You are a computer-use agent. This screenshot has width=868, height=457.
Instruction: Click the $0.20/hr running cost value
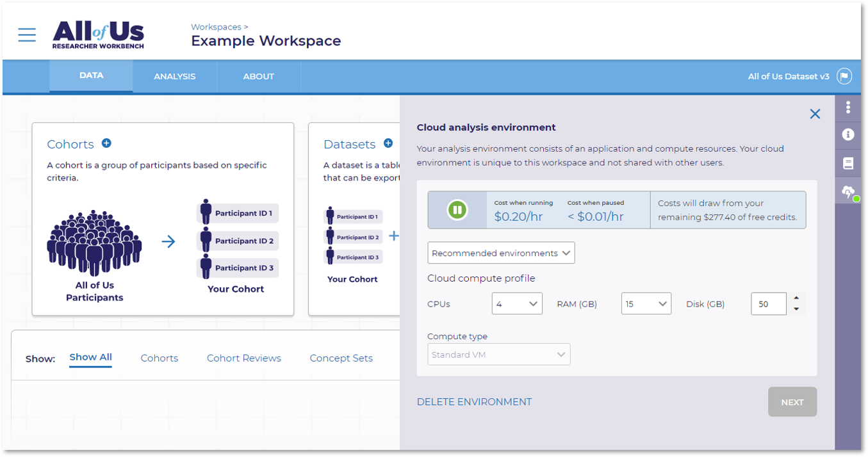[518, 216]
